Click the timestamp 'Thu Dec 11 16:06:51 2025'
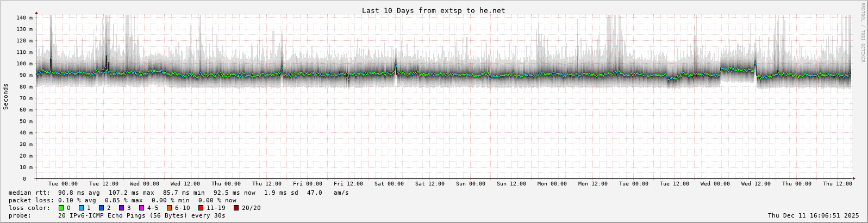 coord(813,215)
